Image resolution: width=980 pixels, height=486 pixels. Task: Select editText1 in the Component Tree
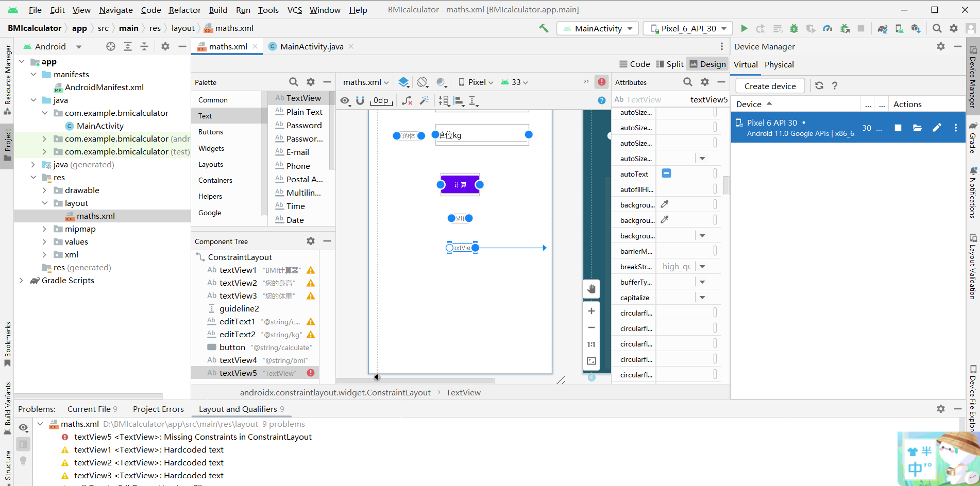255,321
